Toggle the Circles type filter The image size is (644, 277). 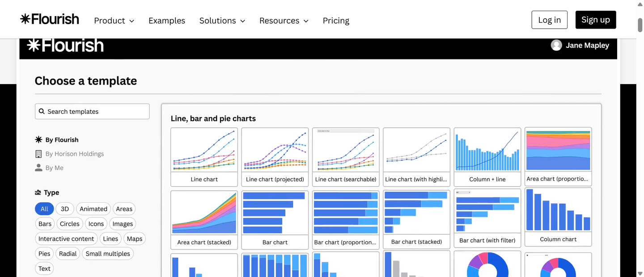pyautogui.click(x=70, y=224)
